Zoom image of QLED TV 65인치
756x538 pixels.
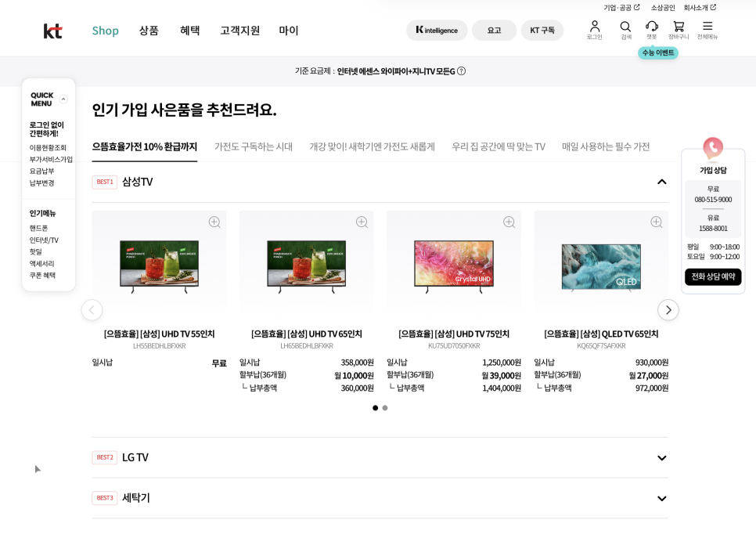click(656, 222)
